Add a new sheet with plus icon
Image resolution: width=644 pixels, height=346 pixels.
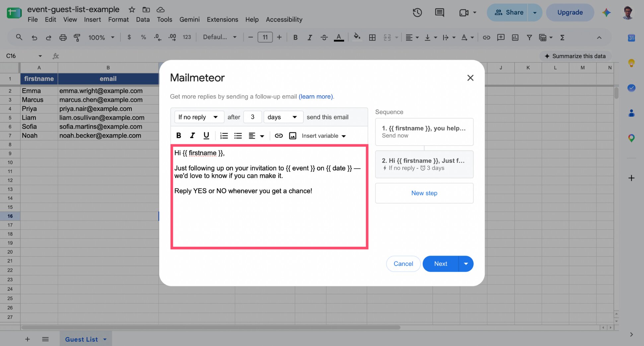pyautogui.click(x=28, y=339)
